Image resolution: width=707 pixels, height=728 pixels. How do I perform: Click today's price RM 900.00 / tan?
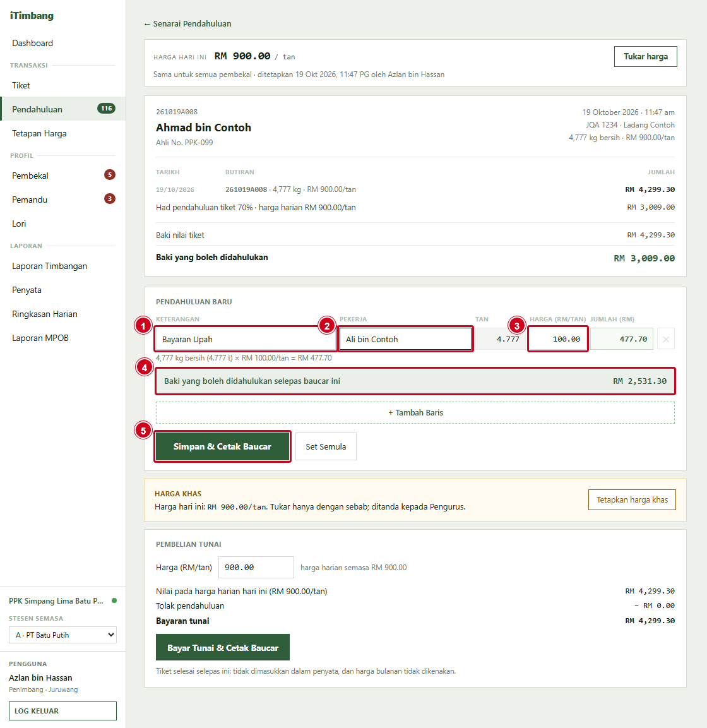click(x=254, y=56)
